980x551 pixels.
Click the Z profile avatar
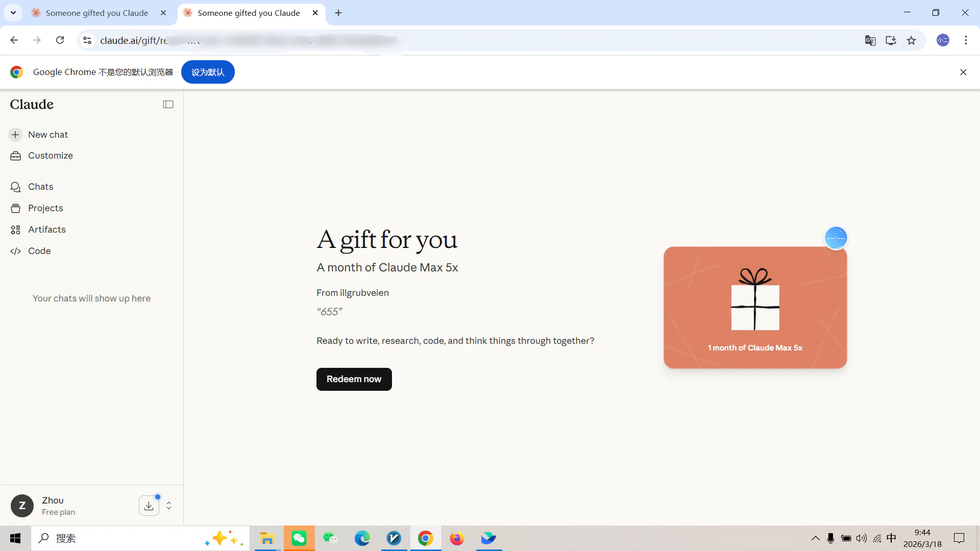[22, 506]
